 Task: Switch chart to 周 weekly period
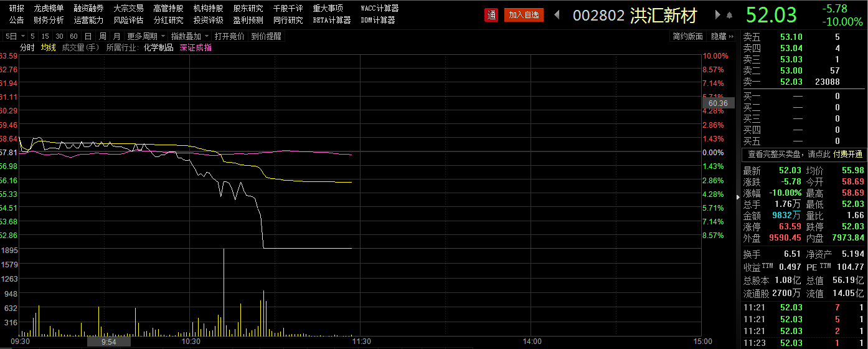(x=103, y=36)
